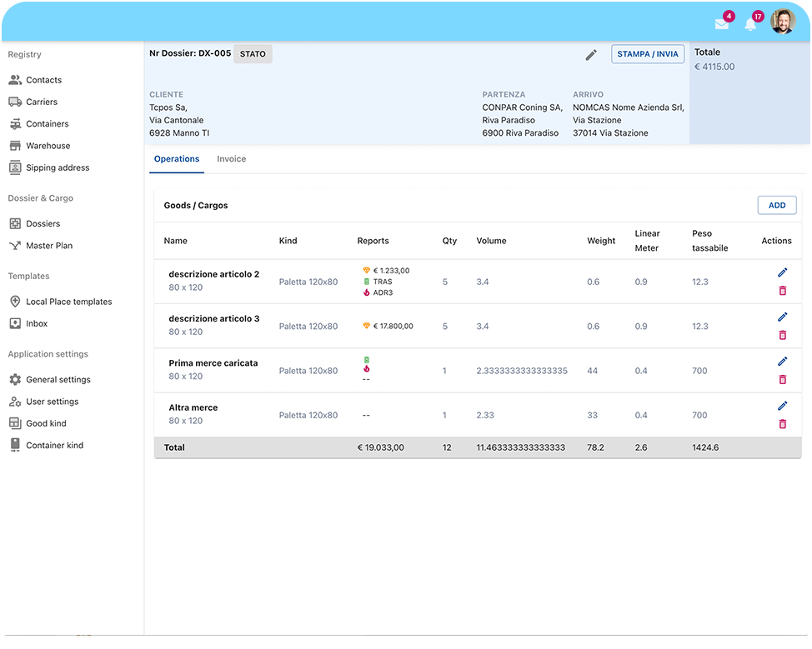
Task: Click the dossier header edit pencil
Action: [591, 55]
